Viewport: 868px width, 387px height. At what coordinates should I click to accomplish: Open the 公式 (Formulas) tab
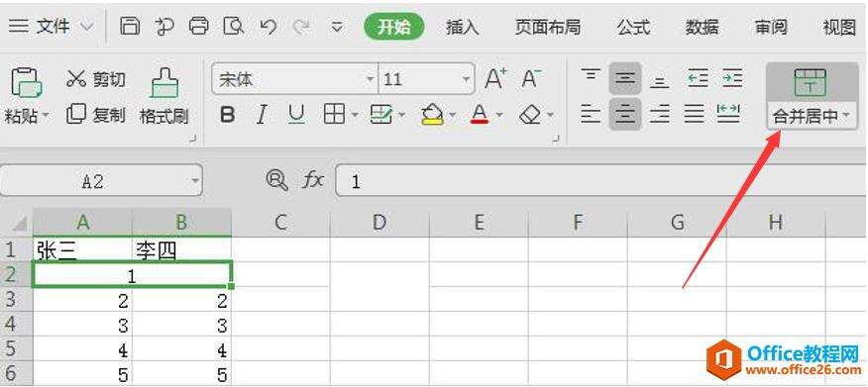(x=633, y=27)
